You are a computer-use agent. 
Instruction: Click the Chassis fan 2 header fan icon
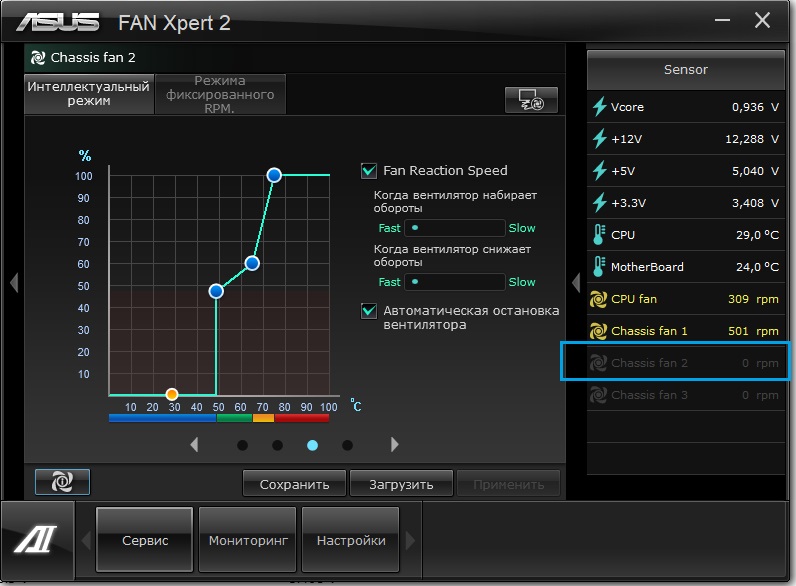[38, 58]
